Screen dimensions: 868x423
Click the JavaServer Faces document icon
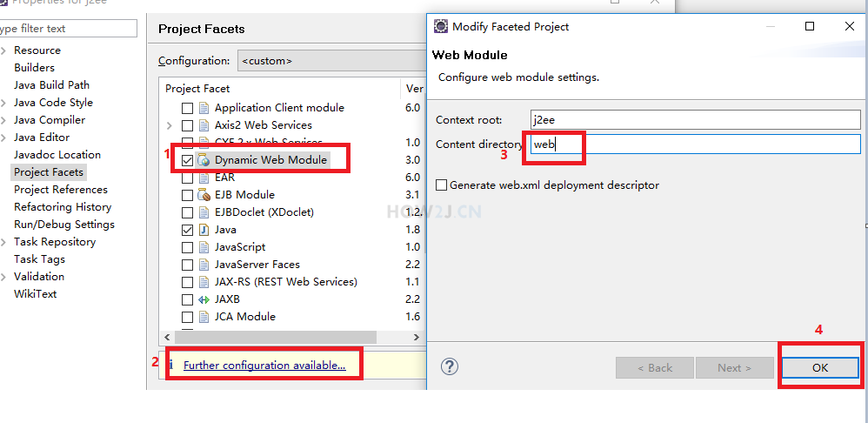tap(204, 265)
